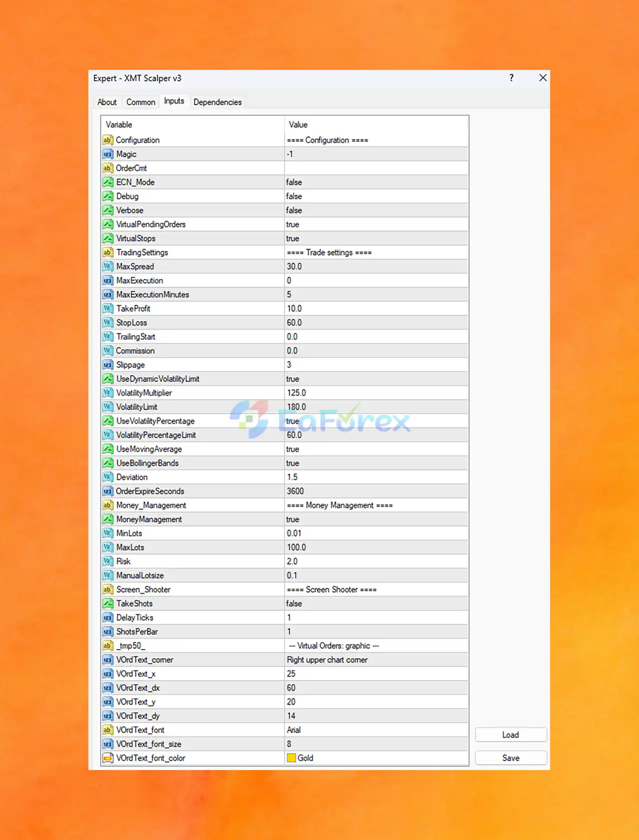
Task: Open the Dependencies tab
Action: (x=218, y=102)
